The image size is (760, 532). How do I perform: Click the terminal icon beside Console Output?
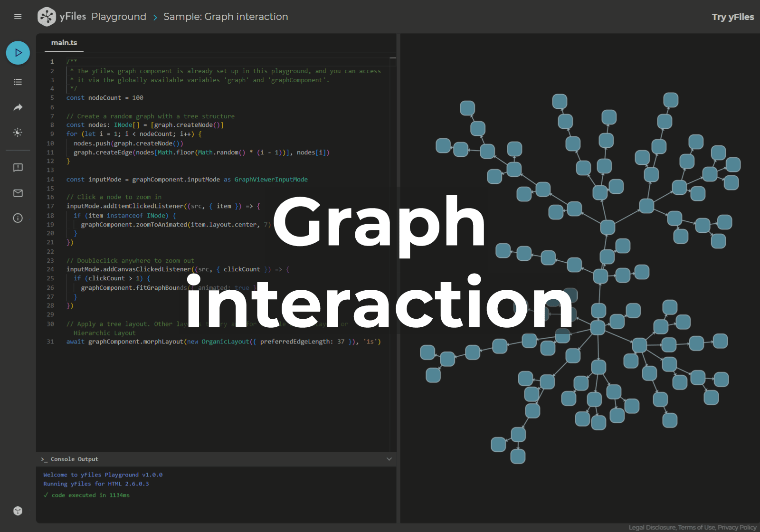(x=44, y=459)
